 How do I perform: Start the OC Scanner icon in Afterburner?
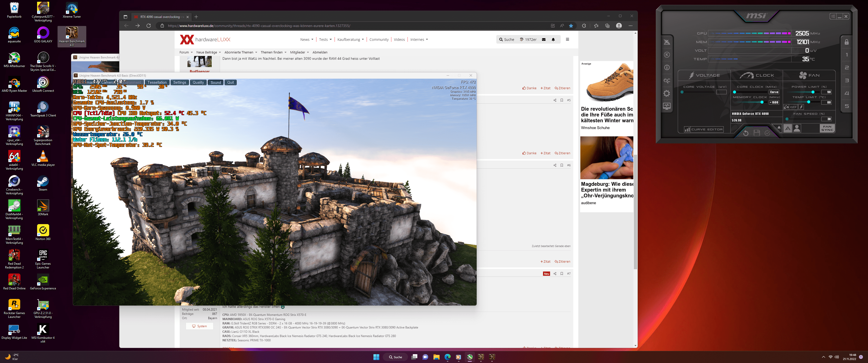(666, 80)
